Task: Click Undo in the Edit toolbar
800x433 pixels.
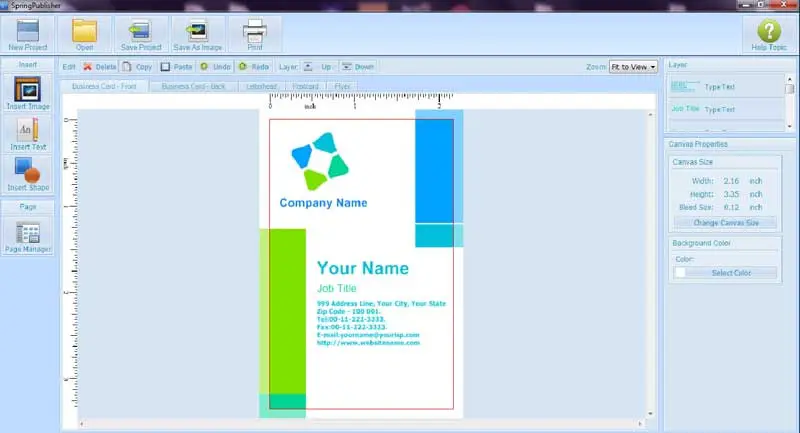Action: pyautogui.click(x=215, y=66)
